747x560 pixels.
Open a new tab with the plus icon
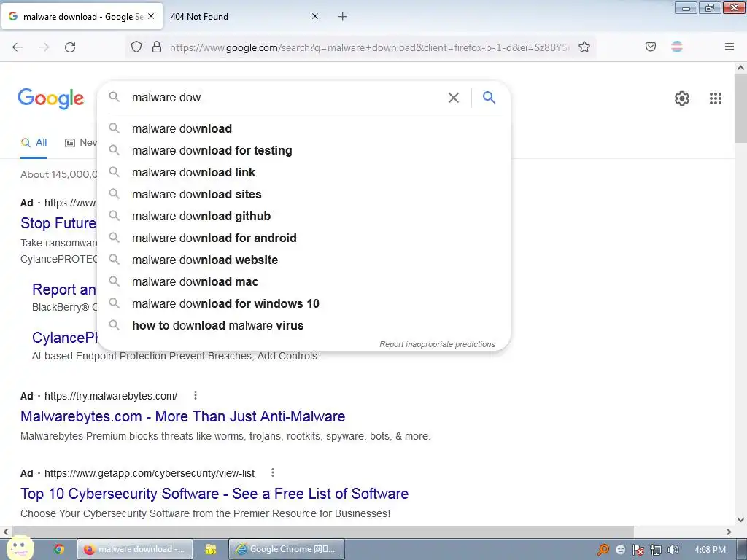coord(343,17)
